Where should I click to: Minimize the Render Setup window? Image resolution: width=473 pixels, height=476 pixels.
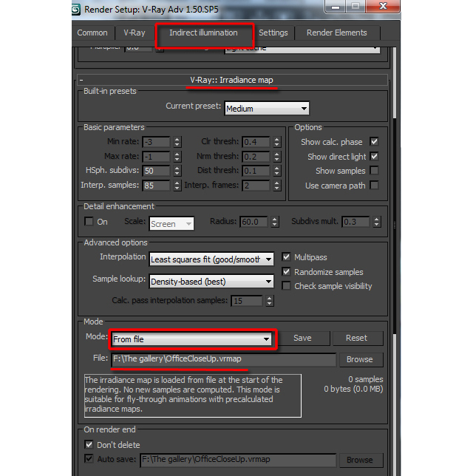(x=336, y=7)
